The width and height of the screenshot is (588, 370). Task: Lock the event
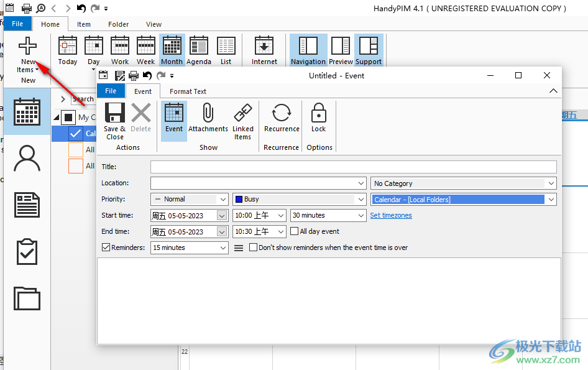pyautogui.click(x=318, y=118)
